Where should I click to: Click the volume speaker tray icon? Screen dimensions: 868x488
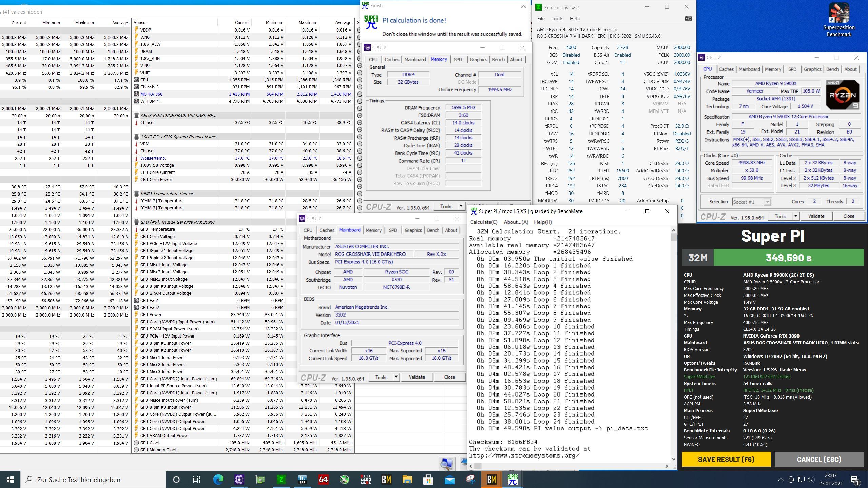(x=811, y=480)
